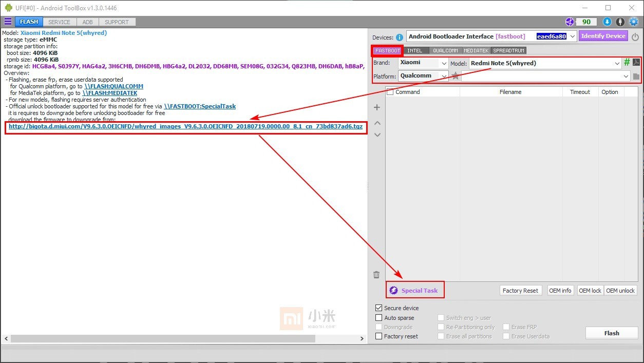Click the green hash icon
This screenshot has width=644, height=363.
click(627, 62)
